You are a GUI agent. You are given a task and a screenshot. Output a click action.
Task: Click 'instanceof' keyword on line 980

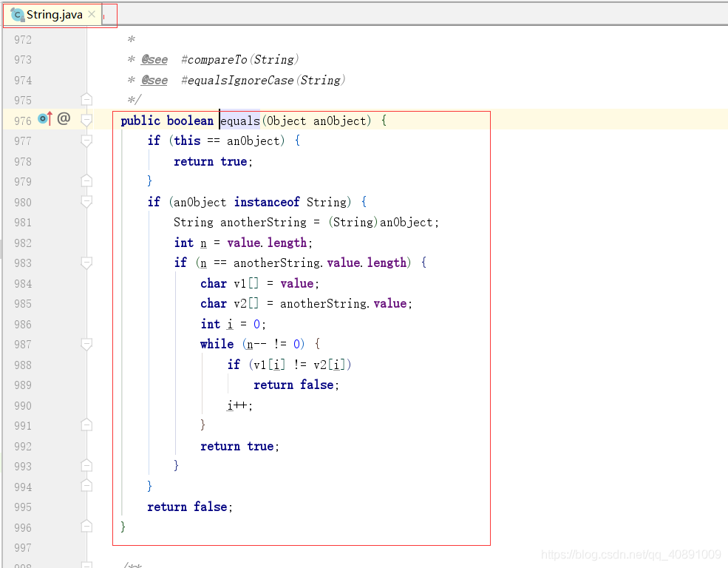click(267, 202)
